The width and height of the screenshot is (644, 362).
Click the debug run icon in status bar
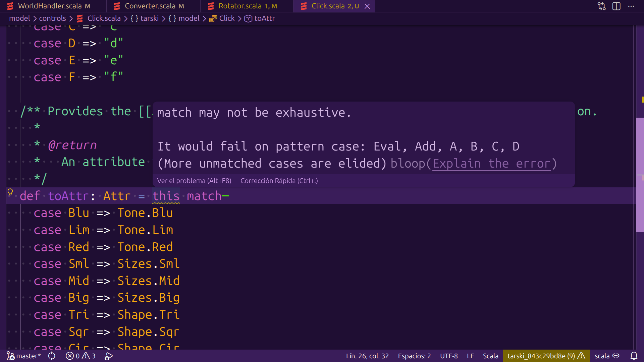[109, 356]
